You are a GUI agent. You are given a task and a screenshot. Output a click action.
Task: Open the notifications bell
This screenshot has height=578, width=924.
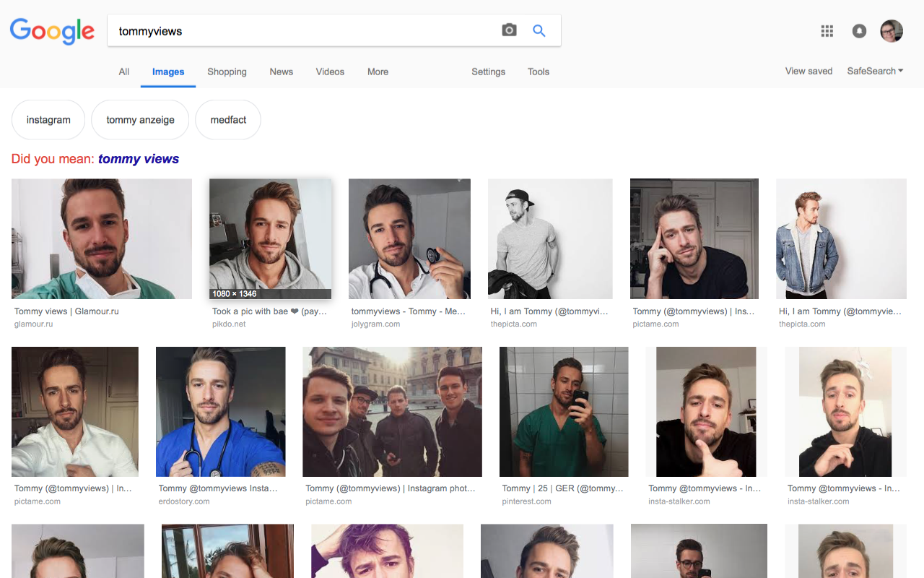[859, 31]
